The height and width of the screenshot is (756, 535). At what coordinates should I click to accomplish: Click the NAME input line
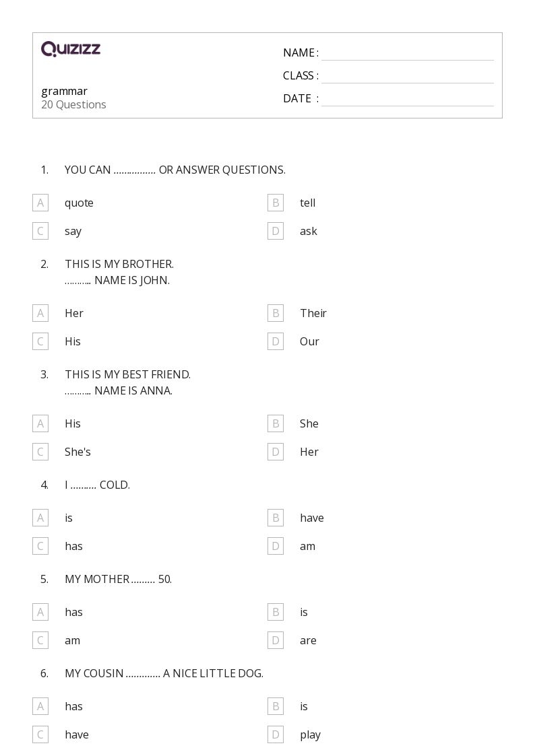(407, 53)
